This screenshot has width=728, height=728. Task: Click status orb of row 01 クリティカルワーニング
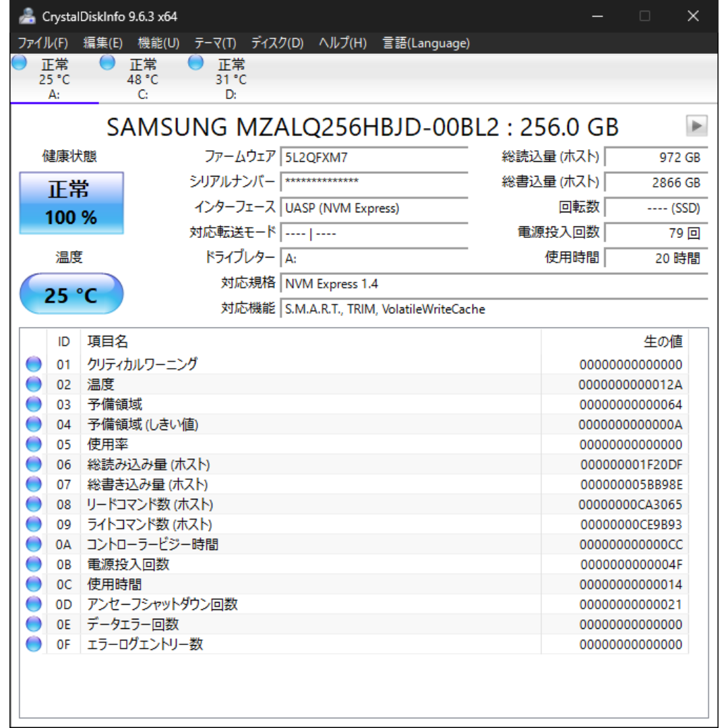coord(34,364)
